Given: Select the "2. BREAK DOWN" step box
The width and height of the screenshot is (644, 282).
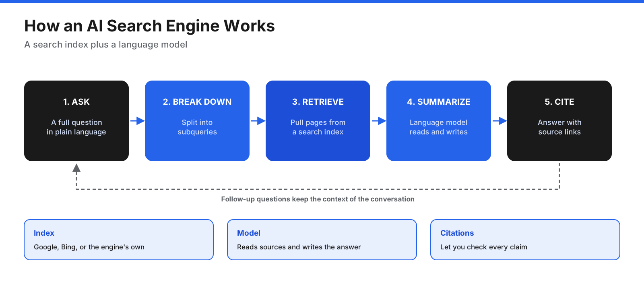Looking at the screenshot, I should point(197,121).
